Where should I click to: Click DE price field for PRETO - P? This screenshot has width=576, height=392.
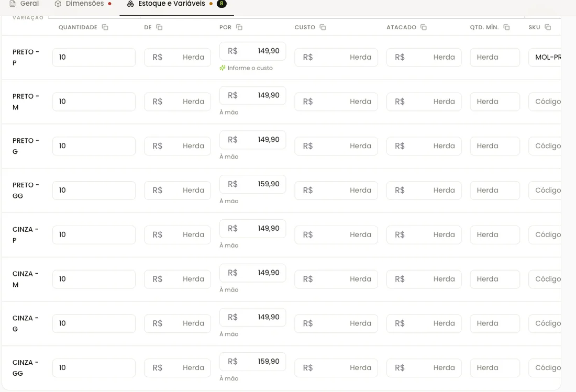tap(178, 57)
